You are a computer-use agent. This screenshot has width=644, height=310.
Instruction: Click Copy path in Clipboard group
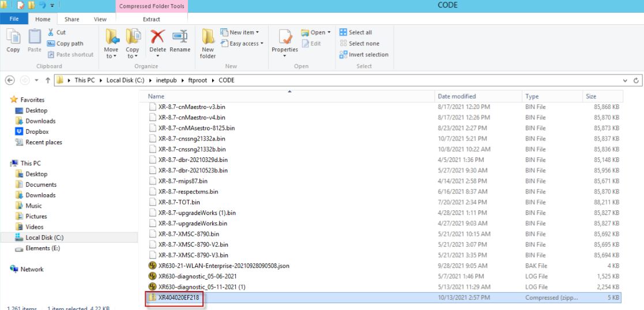coord(65,43)
